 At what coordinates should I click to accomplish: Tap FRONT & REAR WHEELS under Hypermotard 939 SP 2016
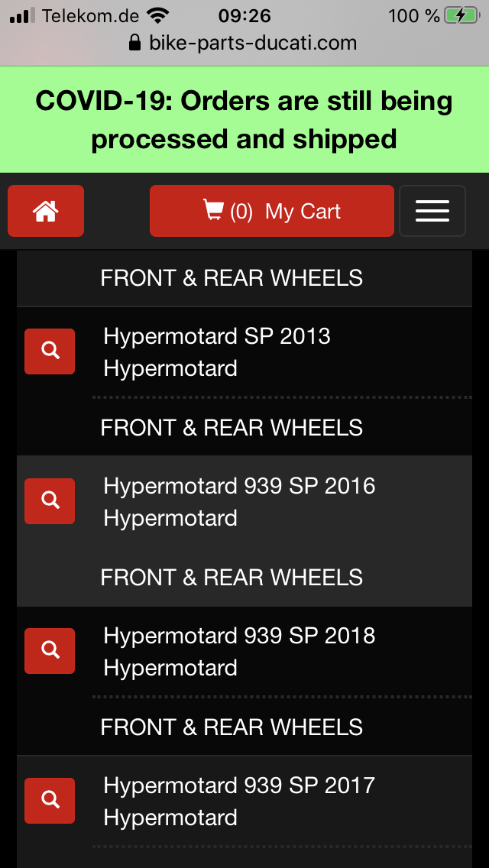click(232, 578)
